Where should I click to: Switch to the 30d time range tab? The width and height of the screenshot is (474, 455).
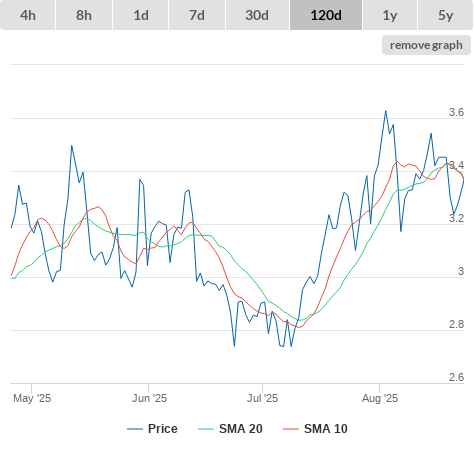coord(257,15)
